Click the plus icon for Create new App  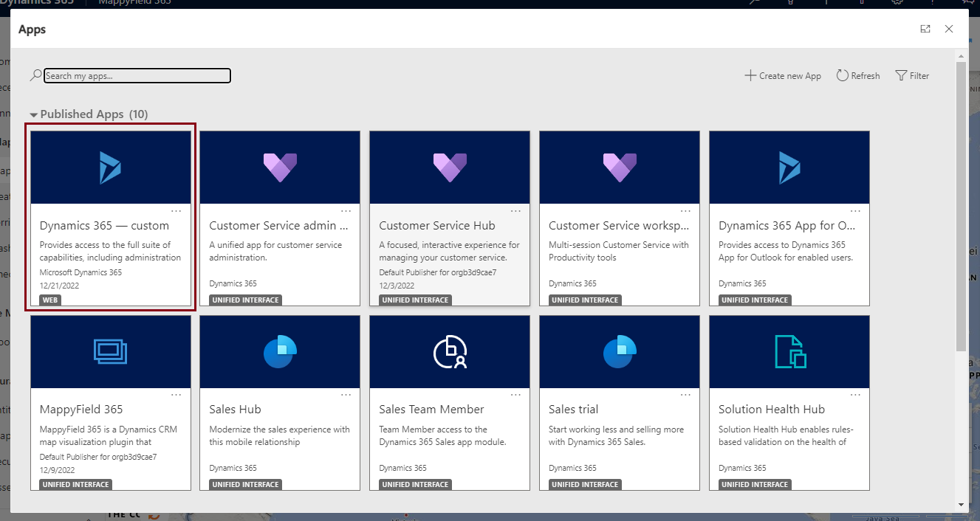pyautogui.click(x=750, y=75)
